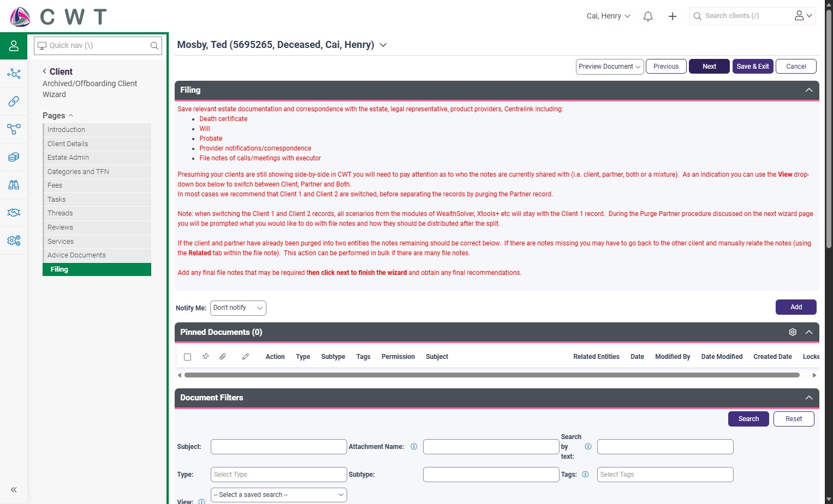Collapse the Pages list
Screen dimensions: 833x504
pos(71,116)
